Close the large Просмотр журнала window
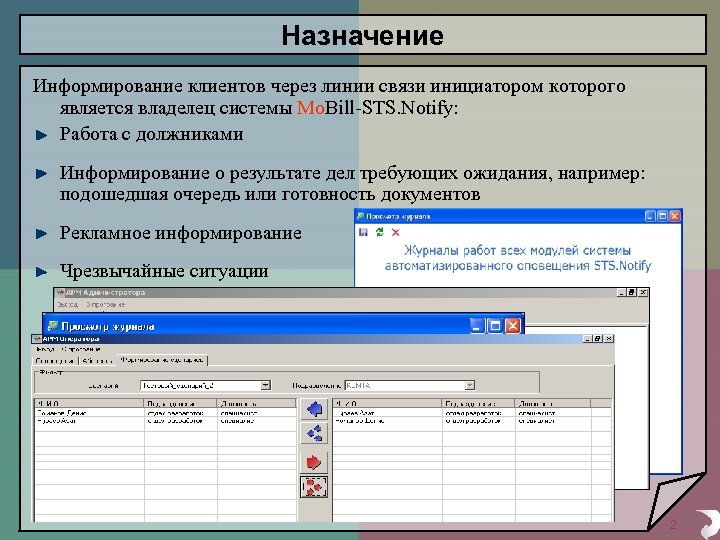The width and height of the screenshot is (720, 540). click(x=512, y=326)
